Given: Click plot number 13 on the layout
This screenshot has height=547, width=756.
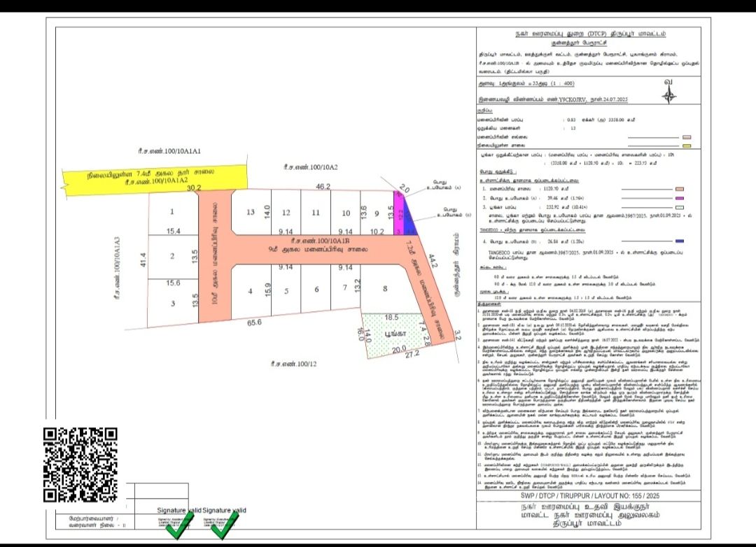Looking at the screenshot, I should pyautogui.click(x=250, y=212).
